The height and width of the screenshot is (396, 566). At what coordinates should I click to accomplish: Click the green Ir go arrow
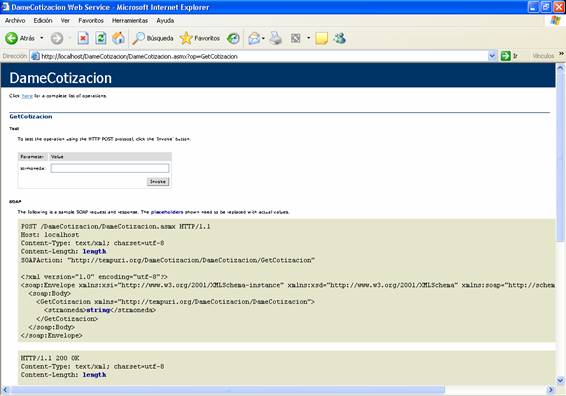(x=506, y=56)
